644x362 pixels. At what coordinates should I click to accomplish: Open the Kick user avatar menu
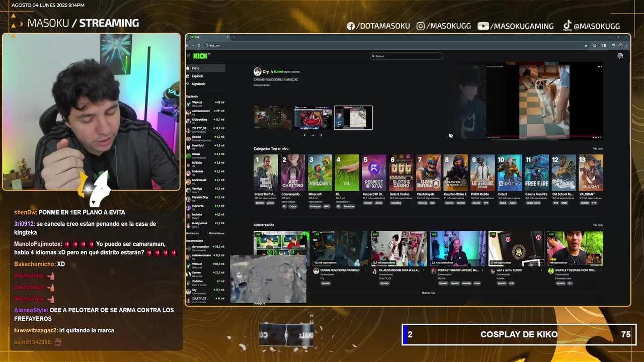tap(620, 56)
